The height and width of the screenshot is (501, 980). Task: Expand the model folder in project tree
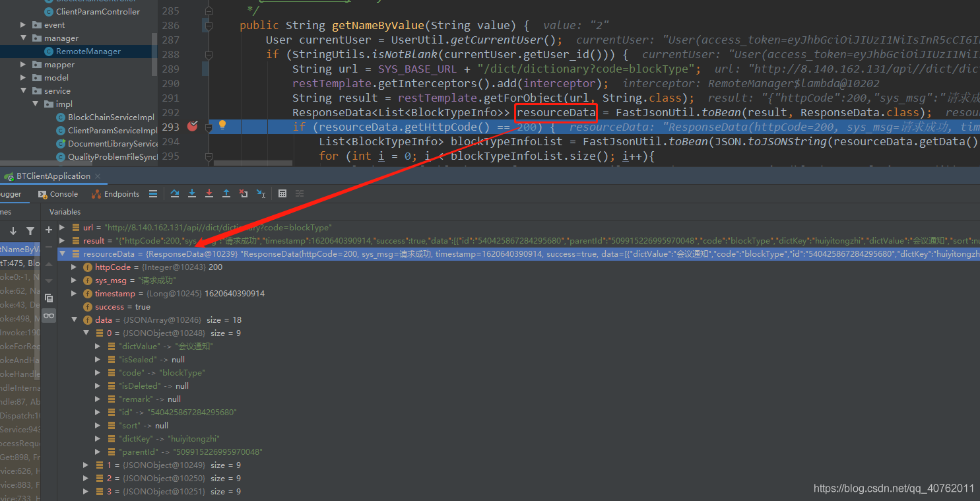tap(23, 78)
